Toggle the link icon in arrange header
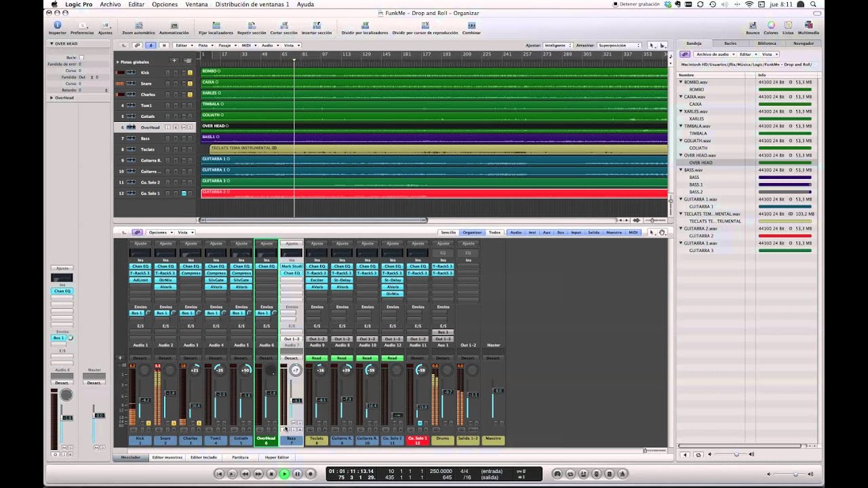The height and width of the screenshot is (488, 868). (x=138, y=45)
